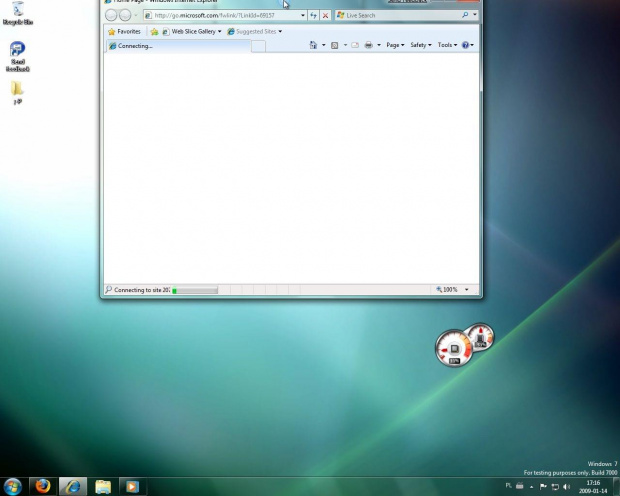Screen dimensions: 620x496
Task: Expand the address bar history dropdown
Action: pyautogui.click(x=303, y=15)
